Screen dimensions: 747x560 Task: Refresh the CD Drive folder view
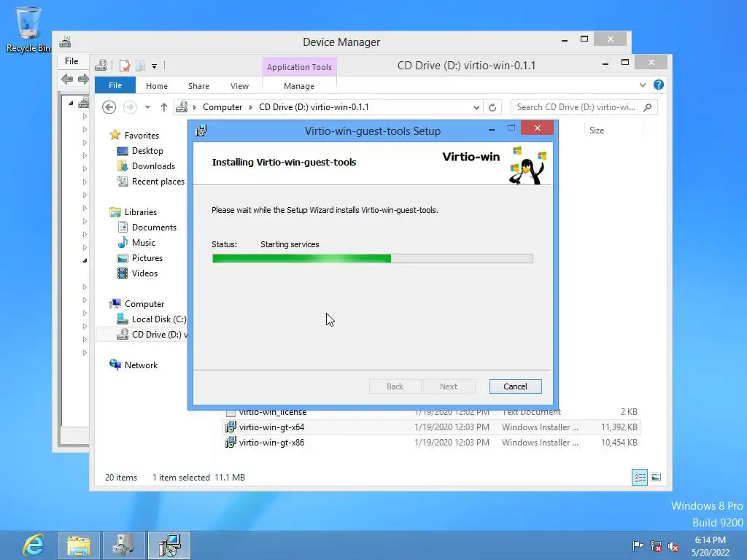pos(492,107)
